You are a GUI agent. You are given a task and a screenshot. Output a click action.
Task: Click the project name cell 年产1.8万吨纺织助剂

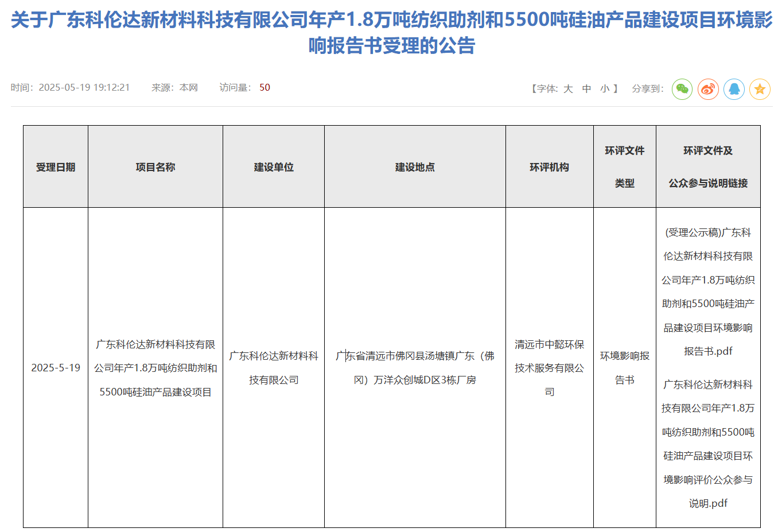(155, 368)
